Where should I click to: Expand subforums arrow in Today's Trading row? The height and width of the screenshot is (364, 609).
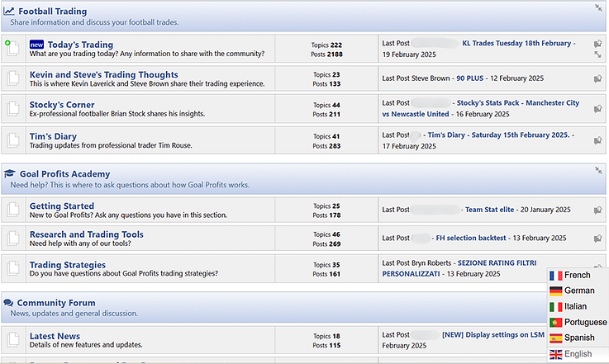[x=597, y=55]
